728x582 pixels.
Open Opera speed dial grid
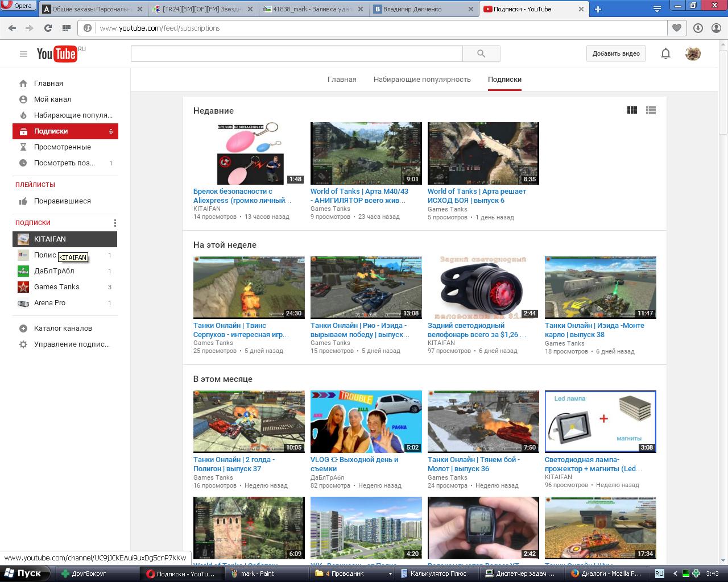coord(67,28)
